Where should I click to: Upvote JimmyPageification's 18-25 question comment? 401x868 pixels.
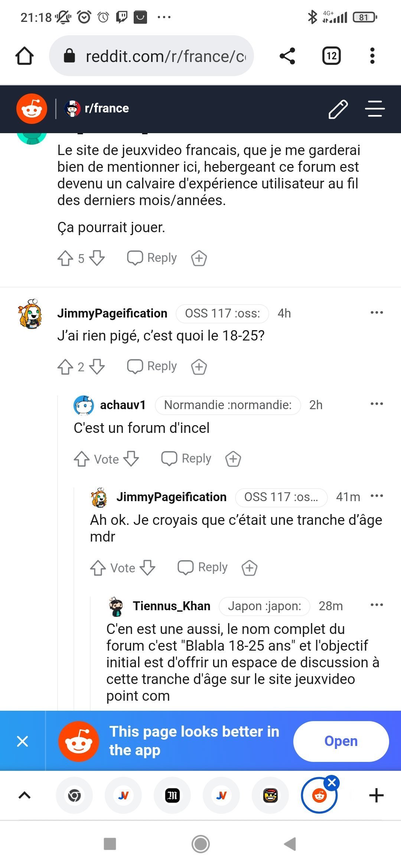coord(65,367)
